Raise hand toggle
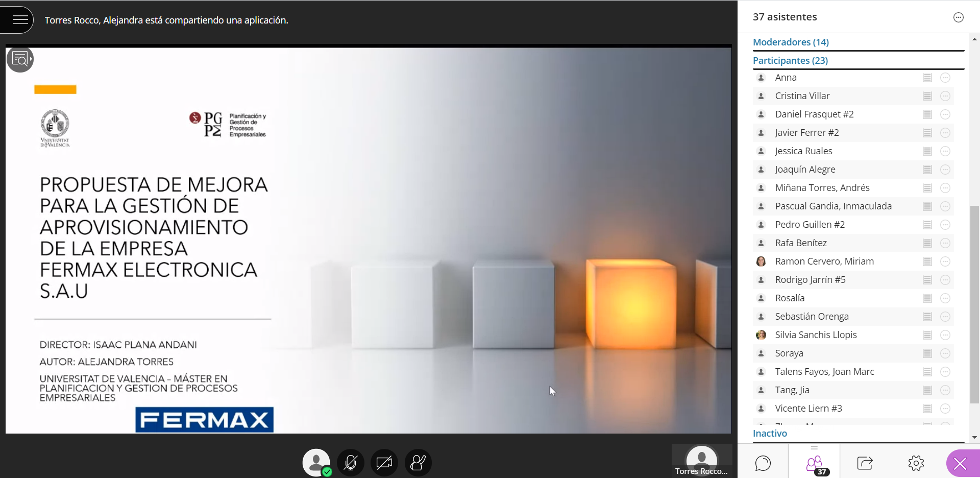 coord(418,463)
